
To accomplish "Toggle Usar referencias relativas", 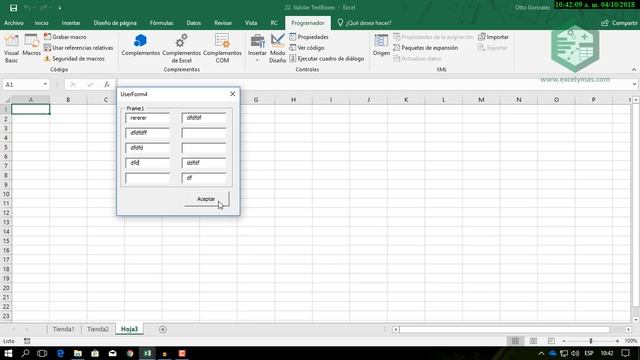I will [78, 48].
